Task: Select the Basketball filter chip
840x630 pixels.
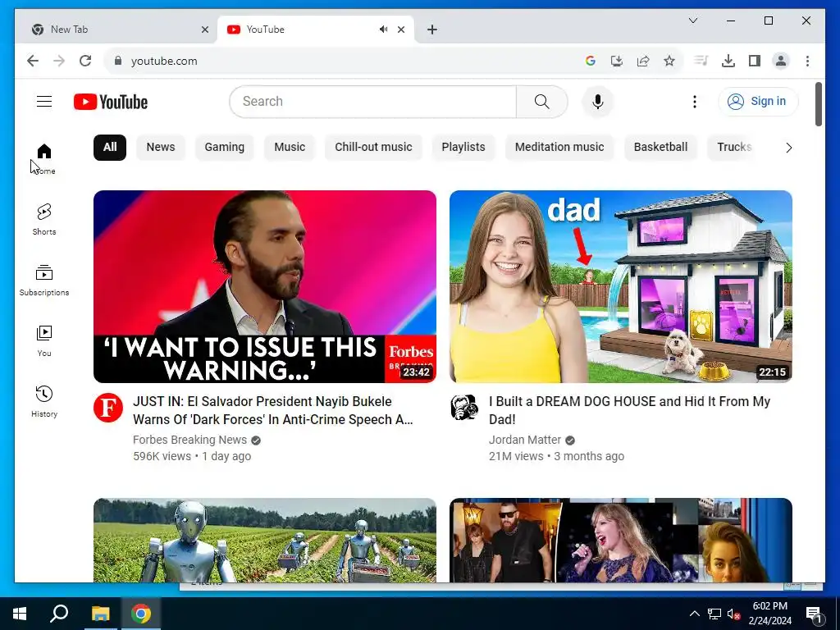Action: click(x=660, y=148)
